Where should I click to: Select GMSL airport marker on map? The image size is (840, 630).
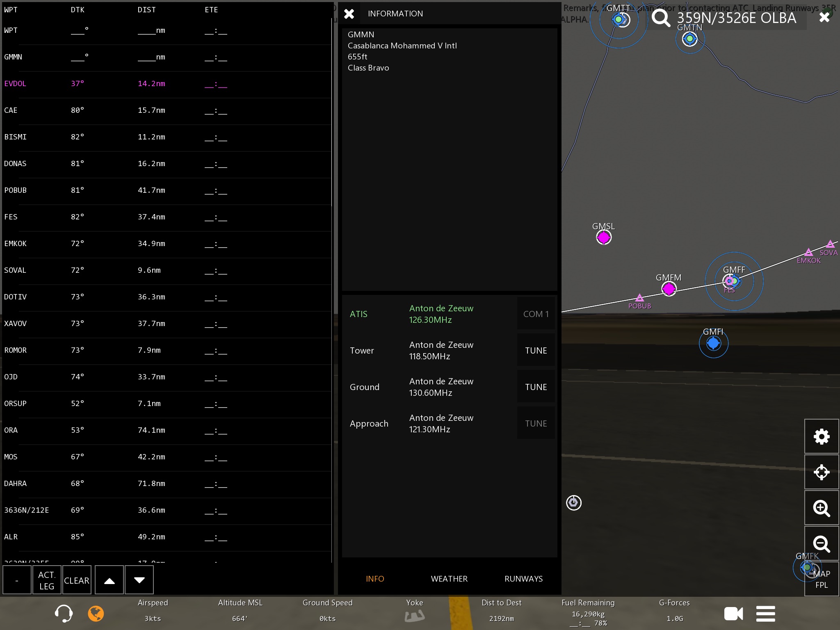(x=603, y=237)
